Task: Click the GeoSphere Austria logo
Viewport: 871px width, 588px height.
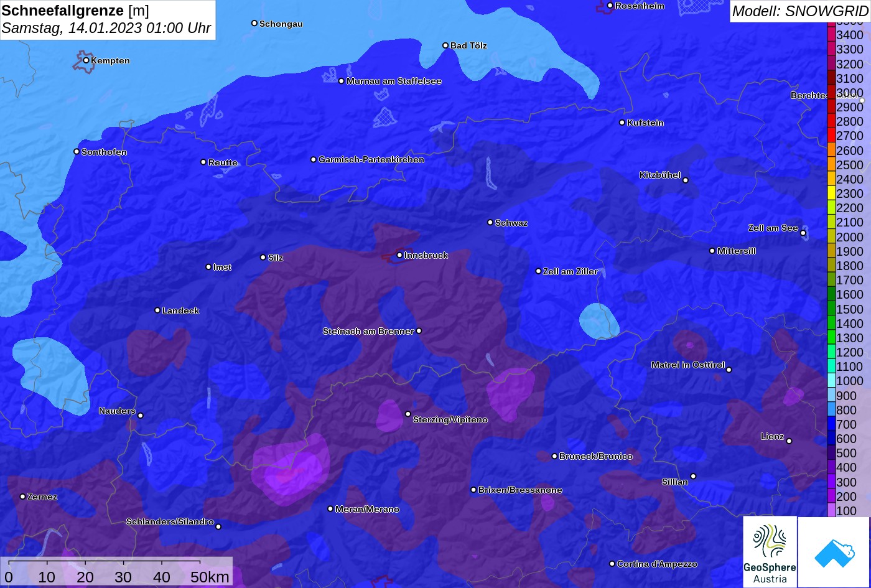Action: pyautogui.click(x=770, y=551)
